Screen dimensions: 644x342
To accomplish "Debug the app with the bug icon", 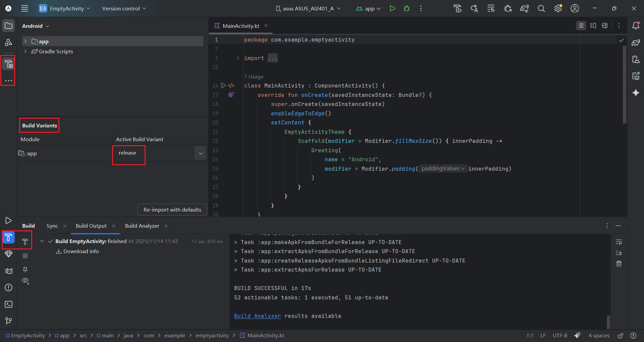I will click(x=407, y=8).
